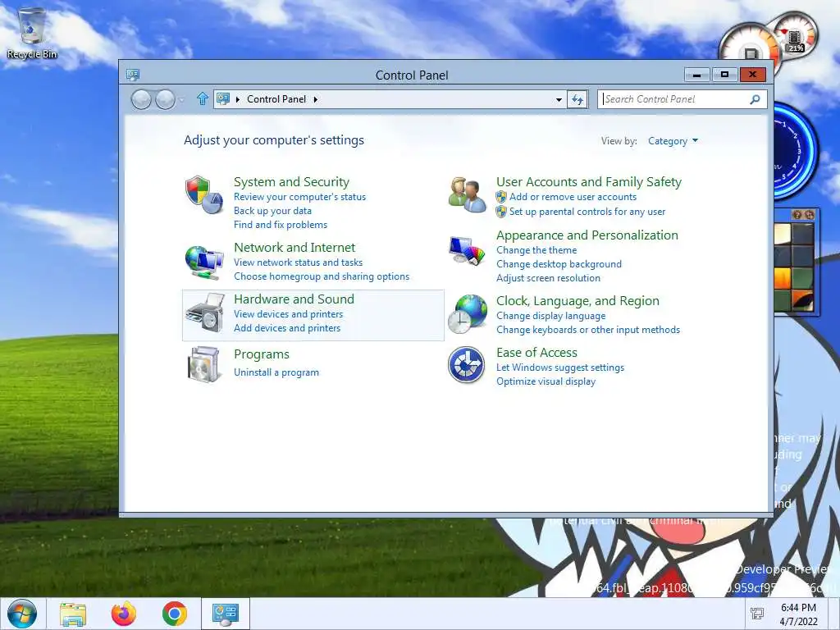The width and height of the screenshot is (840, 630).
Task: Expand the address bar history dropdown
Action: pos(559,99)
